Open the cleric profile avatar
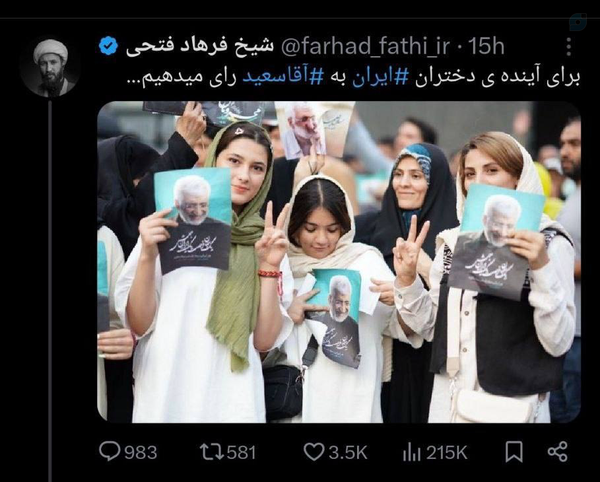 tap(50, 68)
